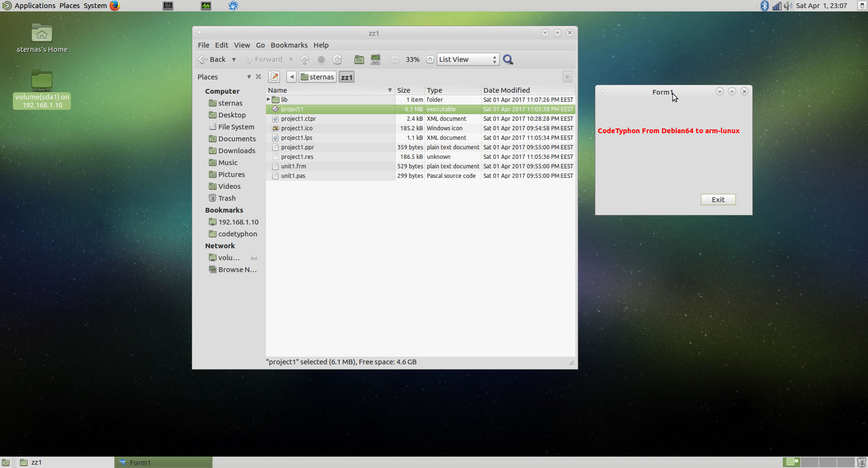Zoom in with the plus icon
868x468 pixels.
pyautogui.click(x=430, y=59)
